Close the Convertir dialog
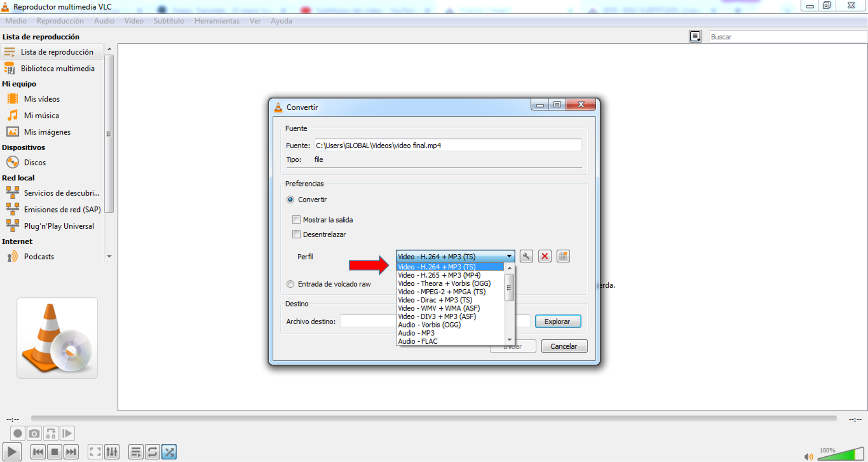The height and width of the screenshot is (462, 868). (x=581, y=104)
